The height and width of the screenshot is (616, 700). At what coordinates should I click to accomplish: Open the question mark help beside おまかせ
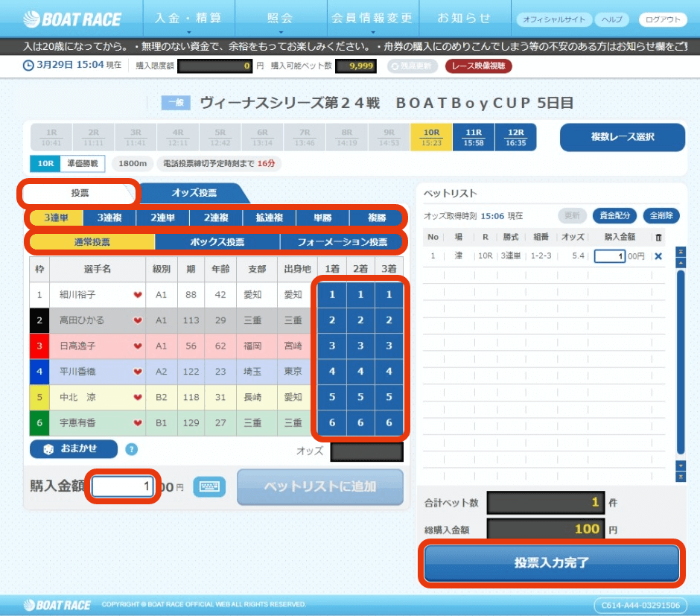(x=131, y=449)
